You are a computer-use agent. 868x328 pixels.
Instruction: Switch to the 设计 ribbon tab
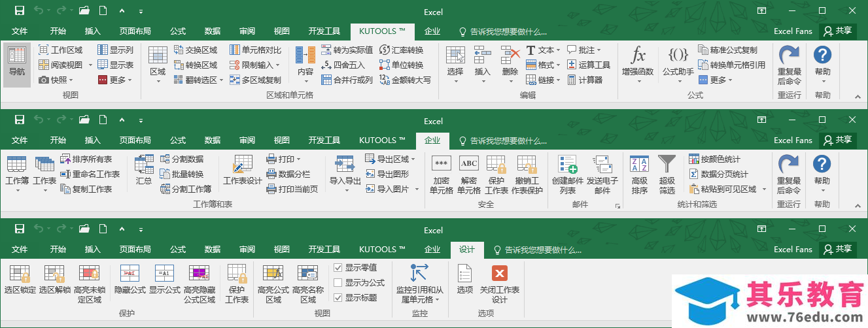point(467,250)
